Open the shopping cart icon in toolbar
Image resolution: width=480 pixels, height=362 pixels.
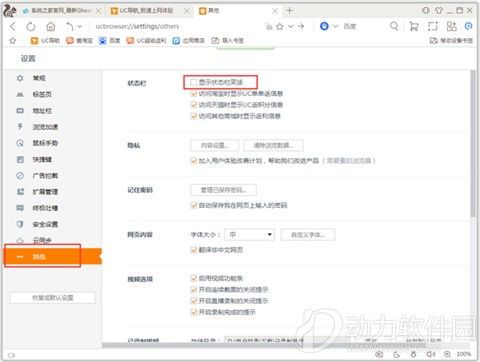click(414, 26)
